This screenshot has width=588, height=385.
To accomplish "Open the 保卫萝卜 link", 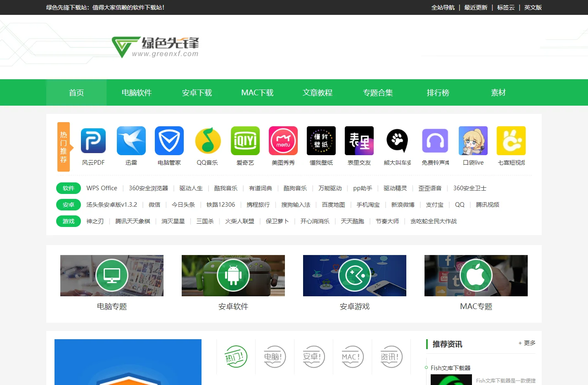I will pyautogui.click(x=277, y=221).
